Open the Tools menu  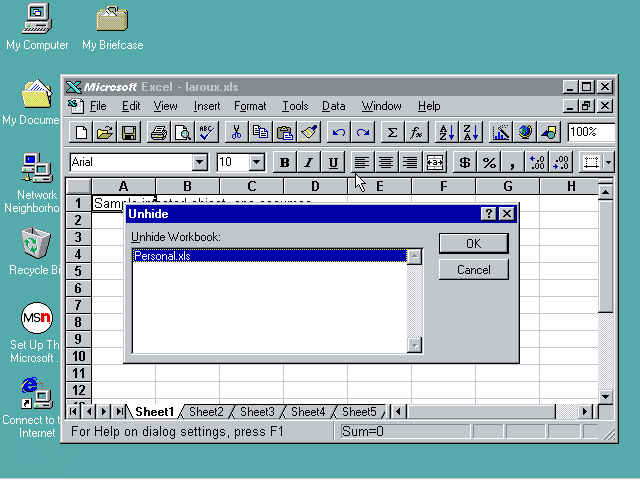[x=295, y=106]
